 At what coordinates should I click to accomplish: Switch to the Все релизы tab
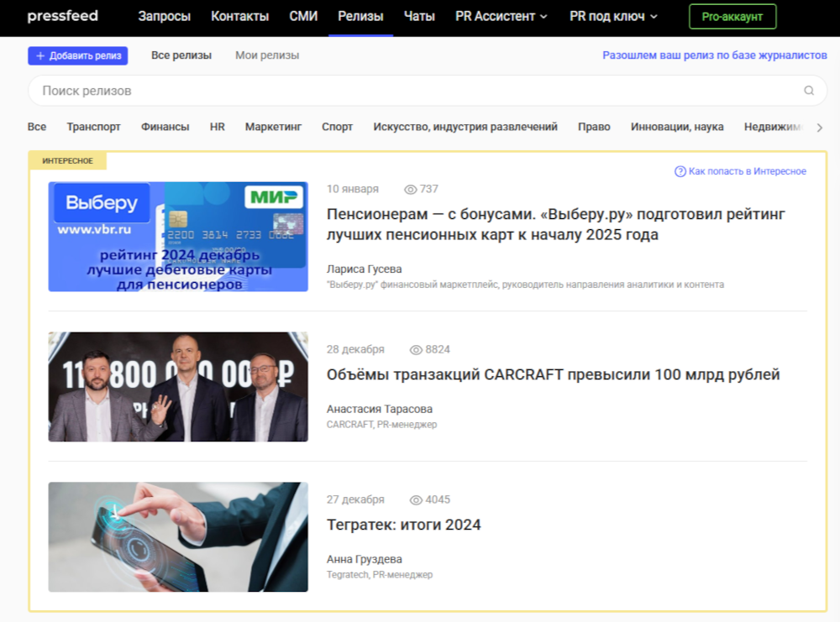point(181,55)
